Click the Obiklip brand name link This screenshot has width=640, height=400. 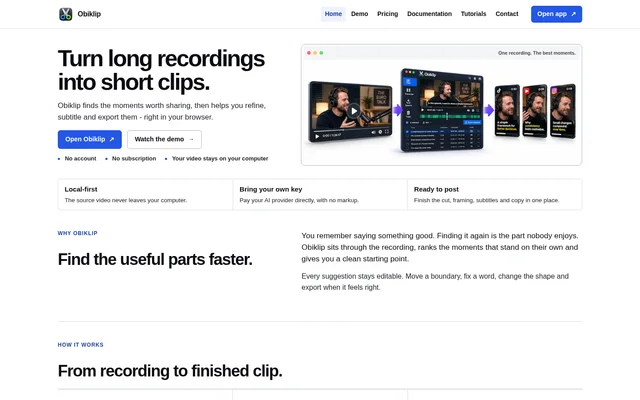pos(89,14)
